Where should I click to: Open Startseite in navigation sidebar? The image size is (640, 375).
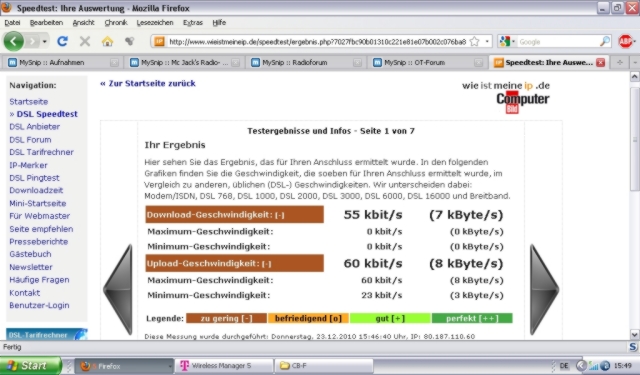coord(29,102)
